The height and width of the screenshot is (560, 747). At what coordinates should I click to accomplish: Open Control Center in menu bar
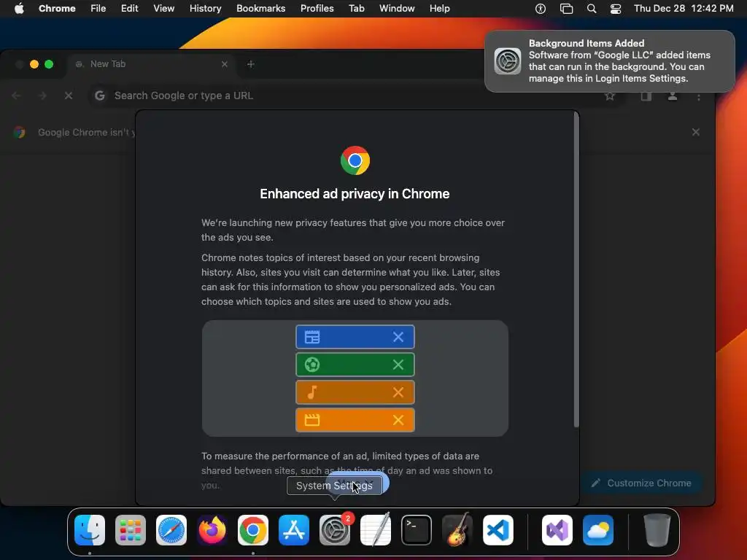point(616,9)
